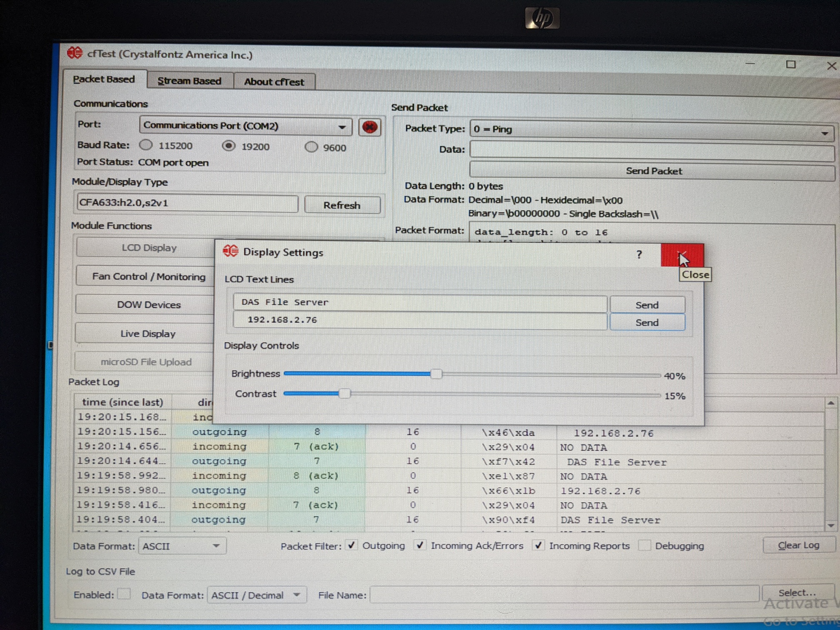Select log row 19:20:15.156 outgoing

(x=449, y=432)
